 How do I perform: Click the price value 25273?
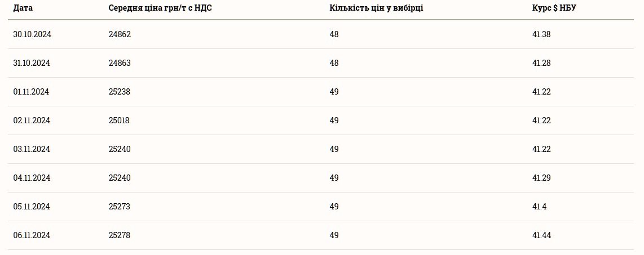120,207
